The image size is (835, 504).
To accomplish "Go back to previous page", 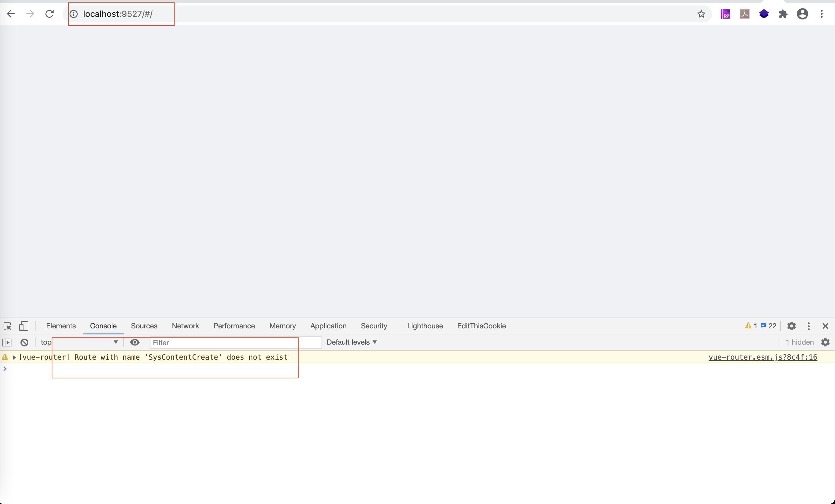I will coord(11,14).
